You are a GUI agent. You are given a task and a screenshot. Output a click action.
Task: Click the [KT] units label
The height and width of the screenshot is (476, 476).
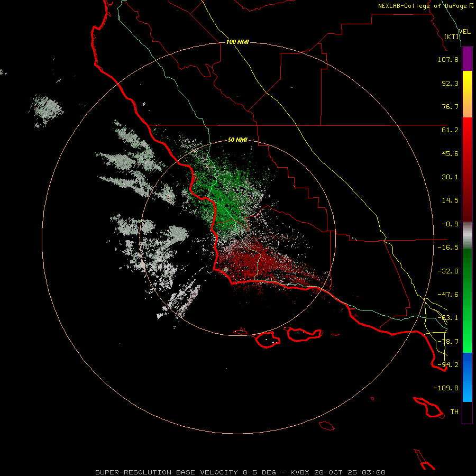click(452, 36)
